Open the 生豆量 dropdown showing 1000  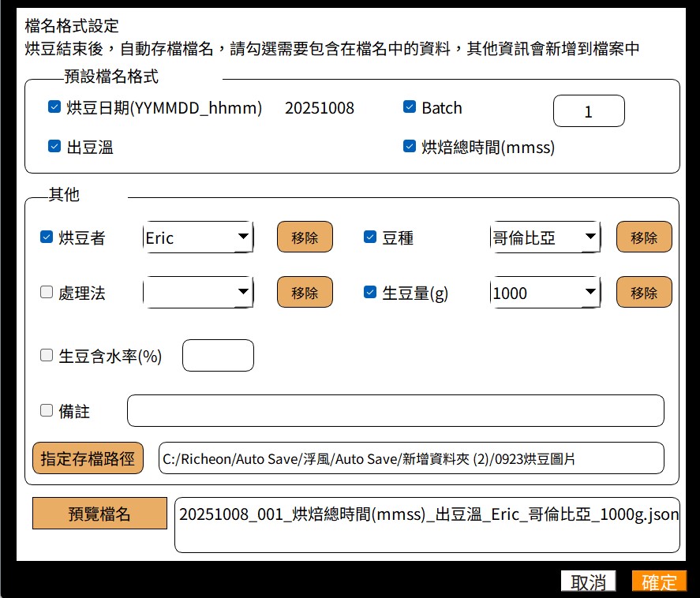[x=546, y=292]
